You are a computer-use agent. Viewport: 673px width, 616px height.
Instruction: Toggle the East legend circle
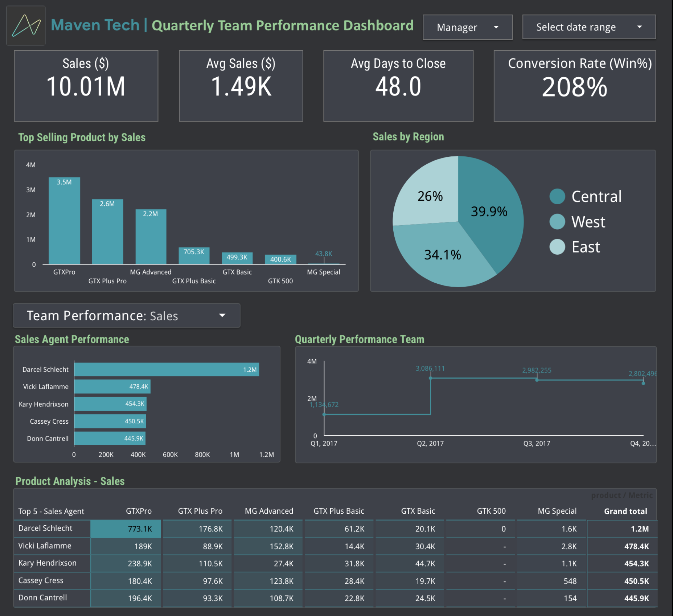557,247
